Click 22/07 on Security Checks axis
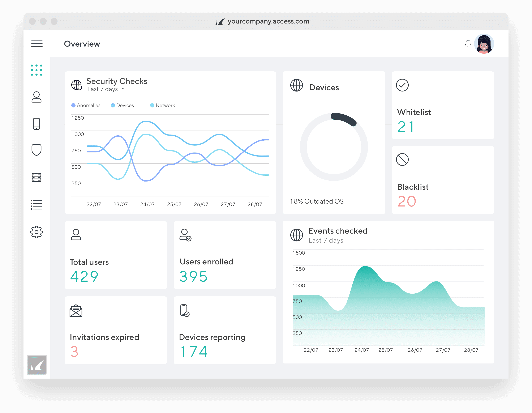 pos(94,204)
